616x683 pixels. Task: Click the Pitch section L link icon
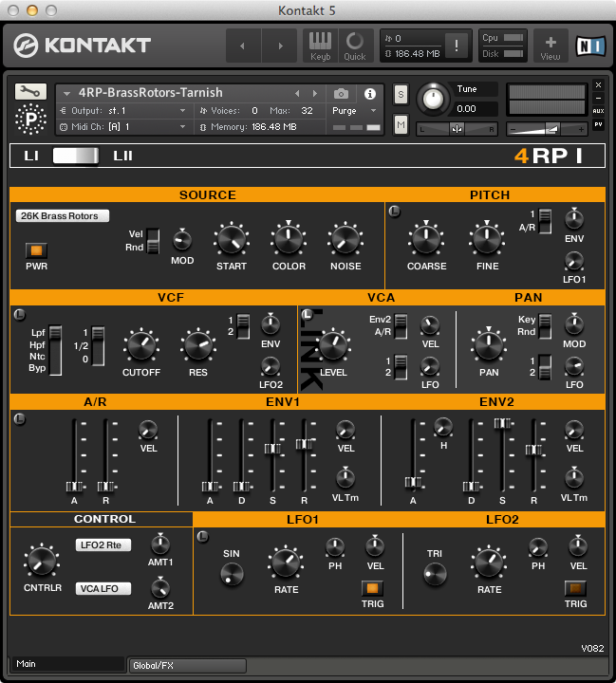coord(395,212)
